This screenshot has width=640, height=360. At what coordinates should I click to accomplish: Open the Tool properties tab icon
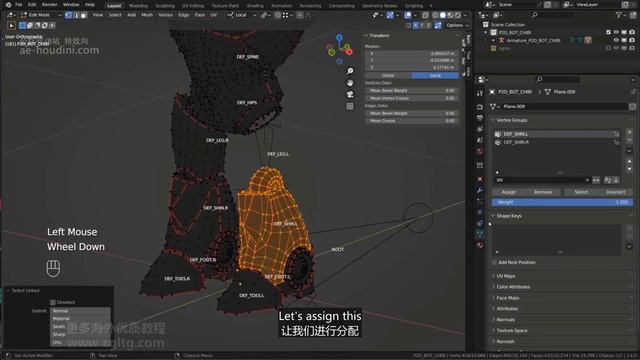coord(480,93)
